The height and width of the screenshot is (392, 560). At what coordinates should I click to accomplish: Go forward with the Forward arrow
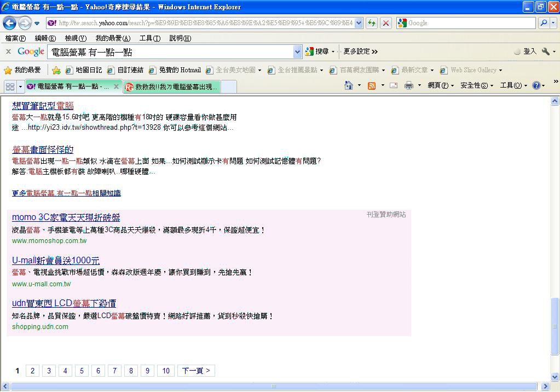(x=25, y=23)
